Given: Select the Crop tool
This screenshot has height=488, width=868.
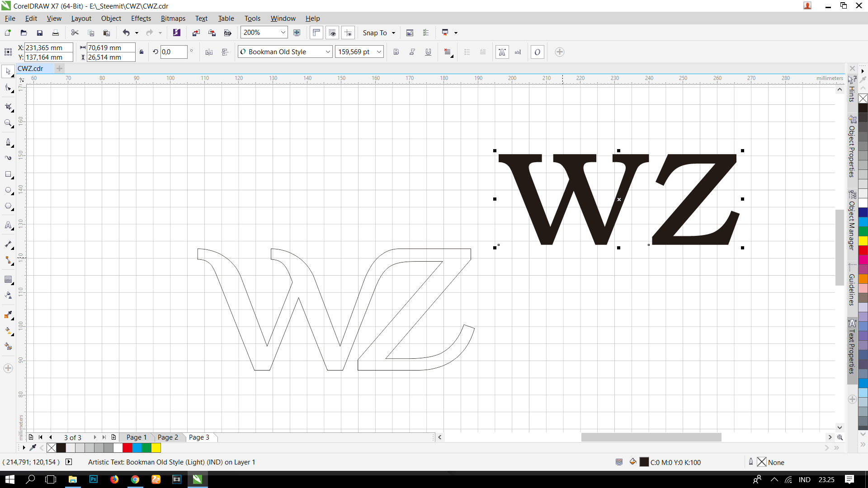Looking at the screenshot, I should tap(8, 107).
